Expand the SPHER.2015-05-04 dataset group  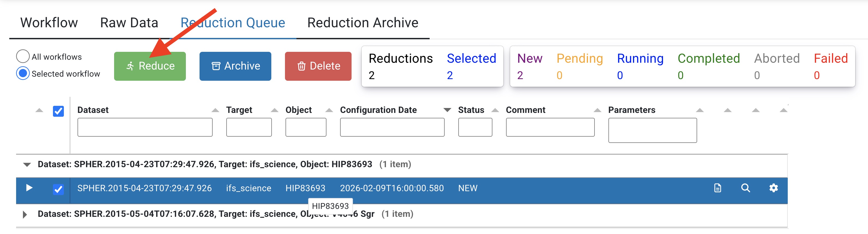(25, 214)
